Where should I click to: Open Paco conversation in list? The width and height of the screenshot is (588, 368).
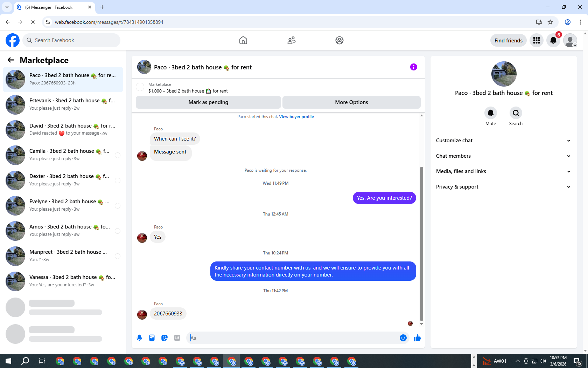coord(63,80)
